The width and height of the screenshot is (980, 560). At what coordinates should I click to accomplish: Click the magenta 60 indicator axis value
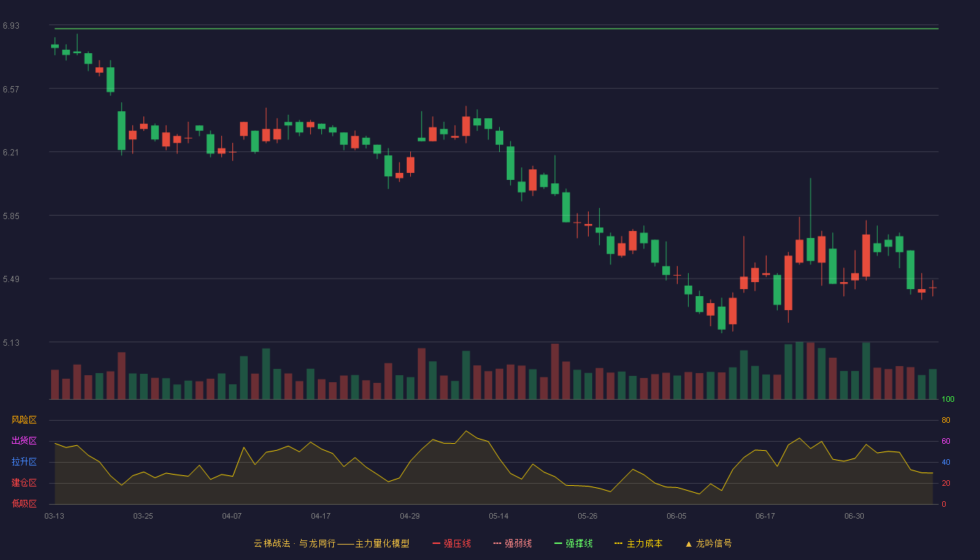[946, 441]
